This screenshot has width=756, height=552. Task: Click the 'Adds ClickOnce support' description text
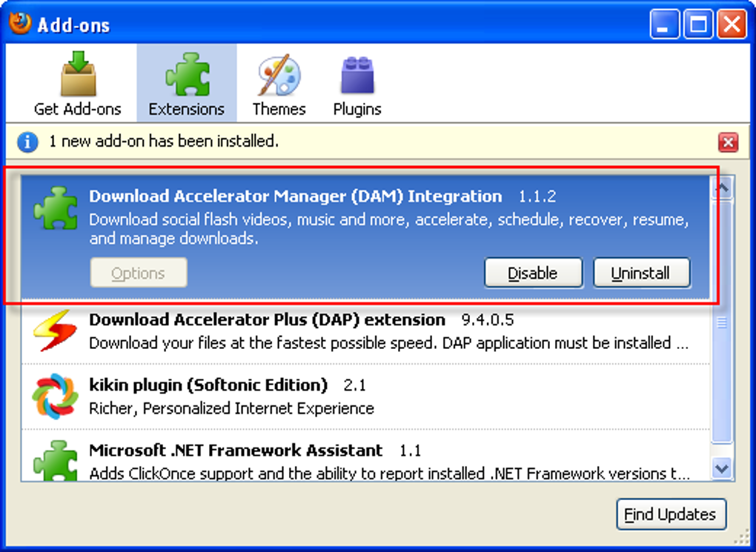tap(390, 473)
